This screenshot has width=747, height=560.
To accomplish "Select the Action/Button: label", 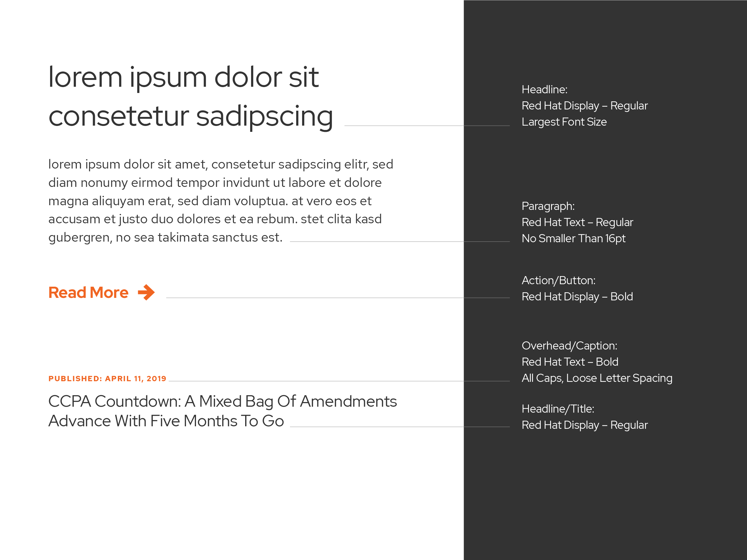I will (558, 280).
